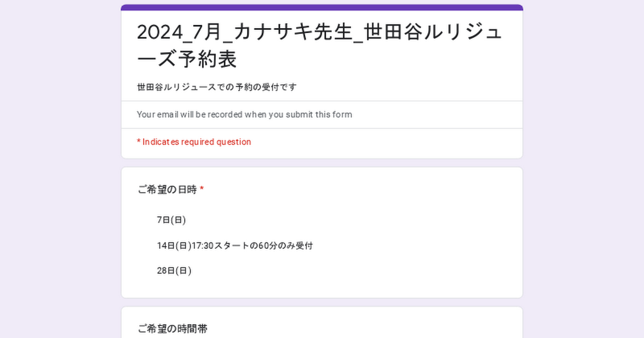Click the purple bar atop the form
Viewport: 644px width, 338px height.
click(322, 8)
